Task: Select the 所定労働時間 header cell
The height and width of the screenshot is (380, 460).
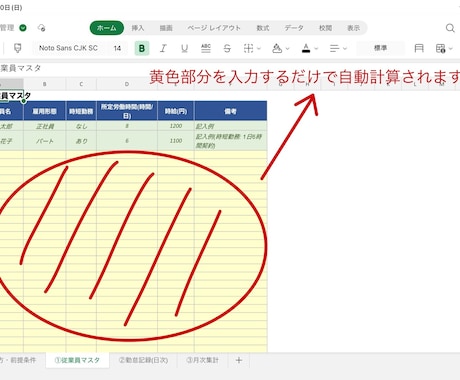Action: click(x=127, y=111)
